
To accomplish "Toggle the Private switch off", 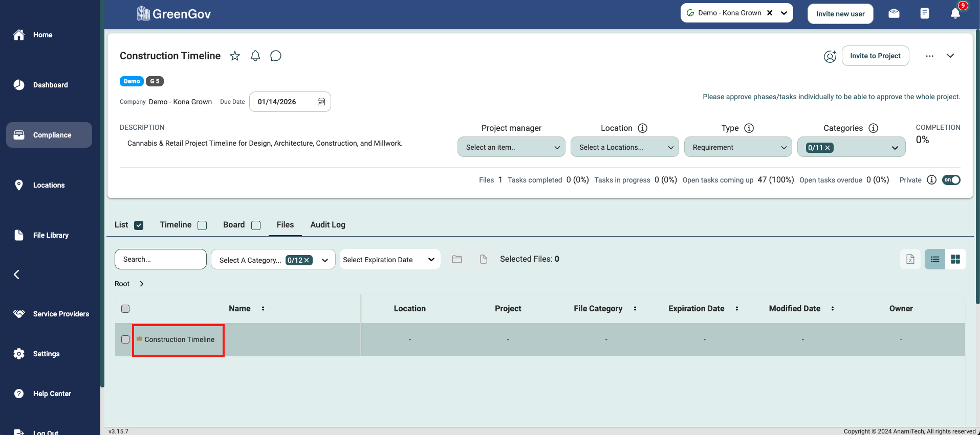I will 951,180.
